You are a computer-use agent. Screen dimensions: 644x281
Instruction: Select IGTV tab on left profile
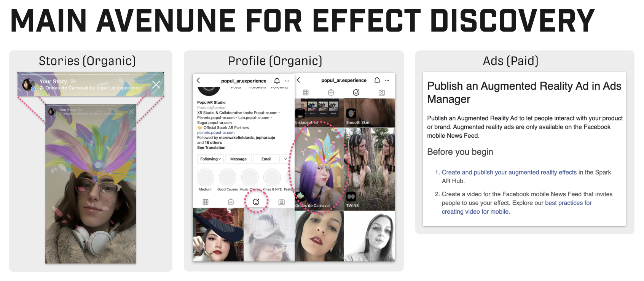(231, 202)
